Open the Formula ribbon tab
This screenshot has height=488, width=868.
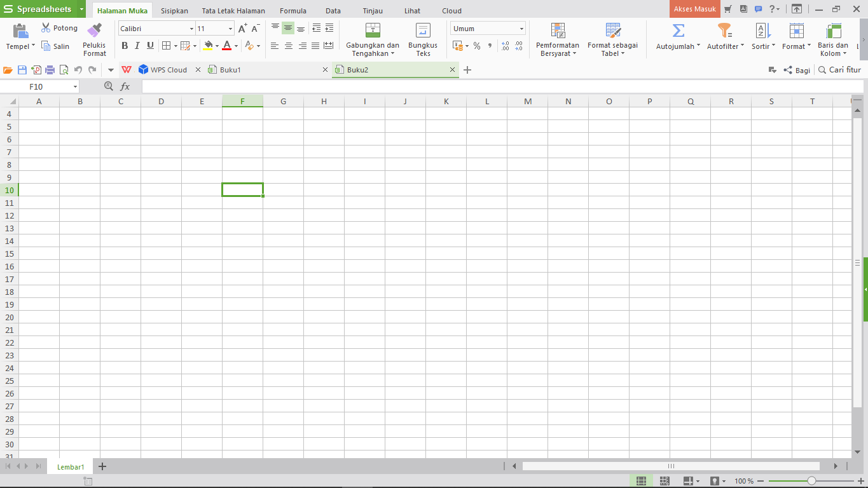point(293,11)
